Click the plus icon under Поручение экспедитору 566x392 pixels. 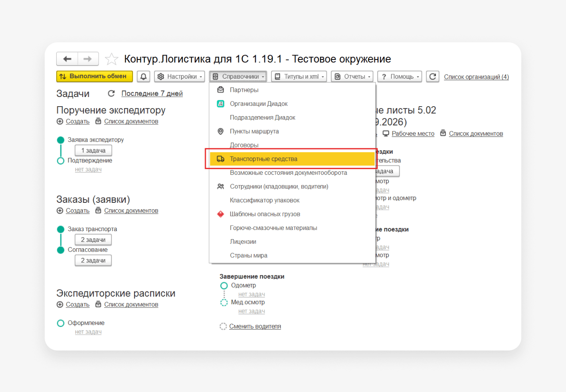point(60,121)
